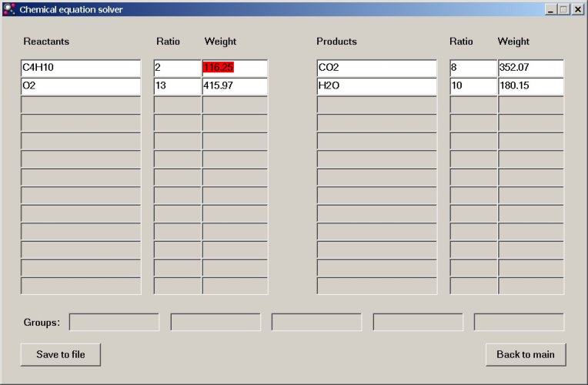Click the ratio field showing 13

(178, 86)
